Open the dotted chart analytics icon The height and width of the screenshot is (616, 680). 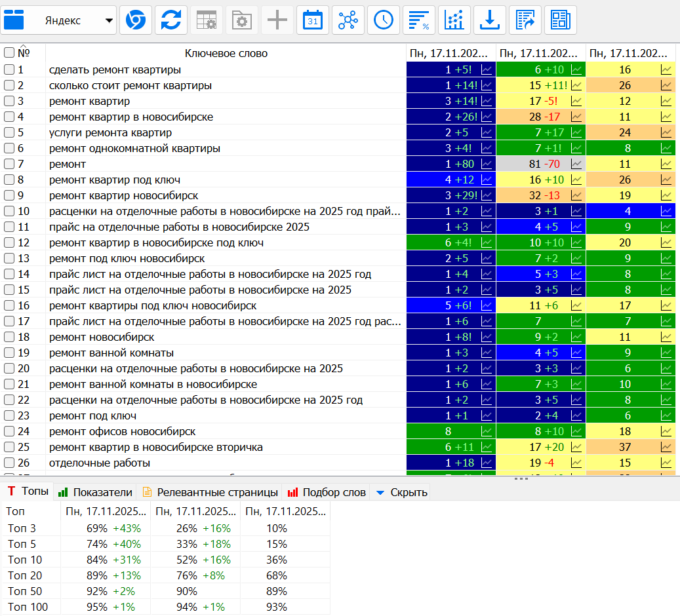(x=454, y=20)
